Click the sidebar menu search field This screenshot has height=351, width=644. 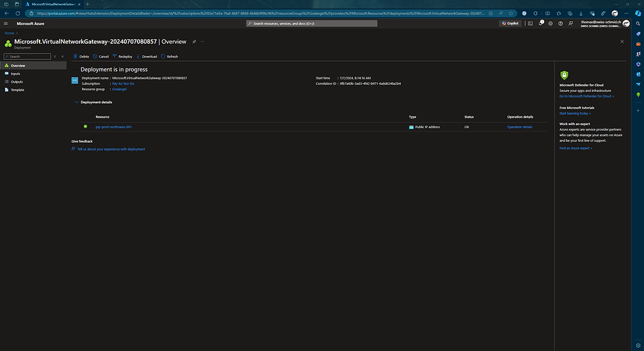27,57
